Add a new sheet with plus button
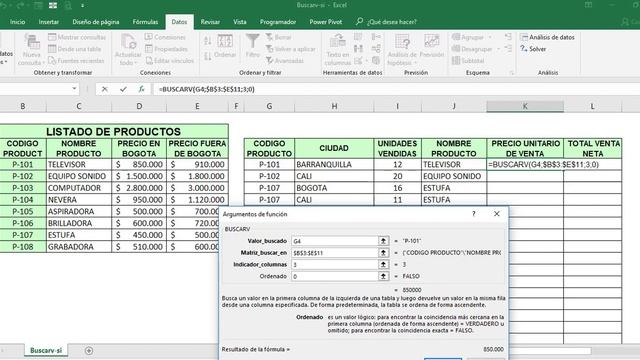This screenshot has width=640, height=360. 89,350
